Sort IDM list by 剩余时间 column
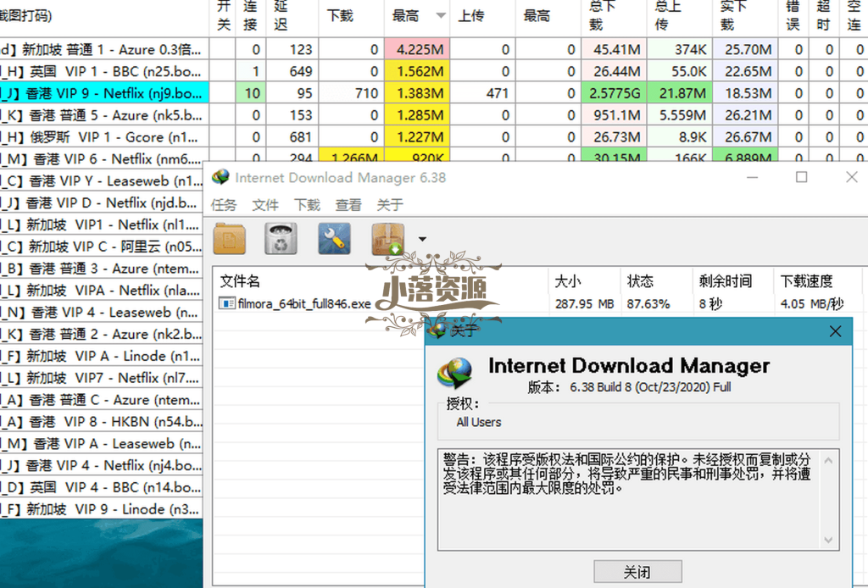868x588 pixels. [732, 281]
